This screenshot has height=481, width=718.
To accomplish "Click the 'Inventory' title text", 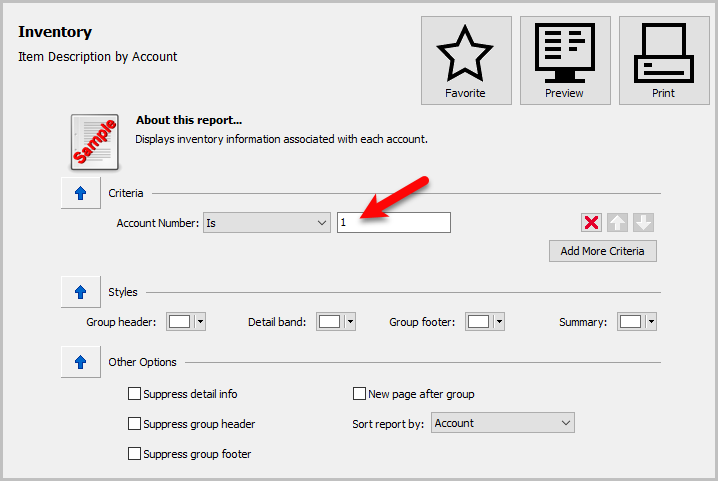I will (x=55, y=32).
